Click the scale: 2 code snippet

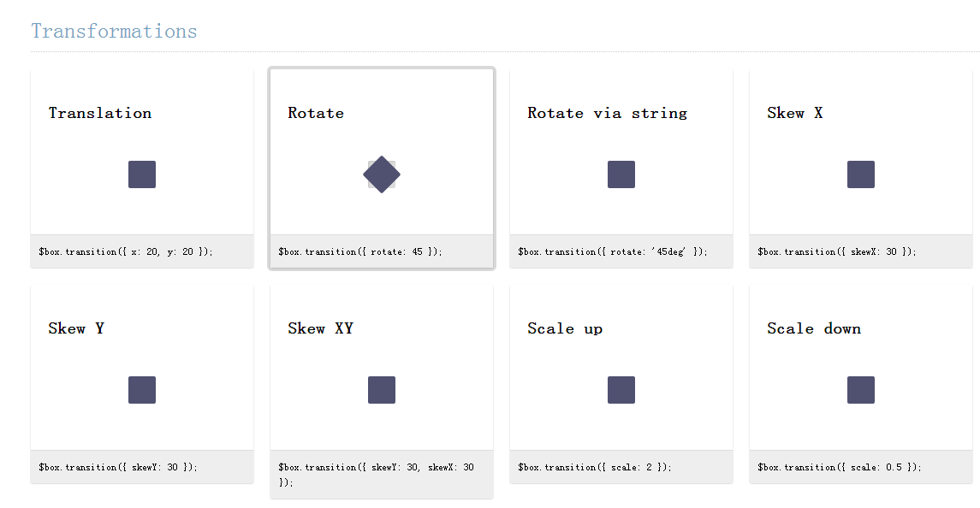tap(594, 468)
